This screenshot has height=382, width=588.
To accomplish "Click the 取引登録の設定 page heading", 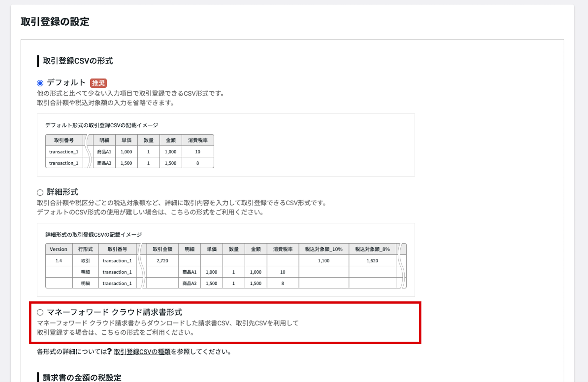I will coord(55,22).
